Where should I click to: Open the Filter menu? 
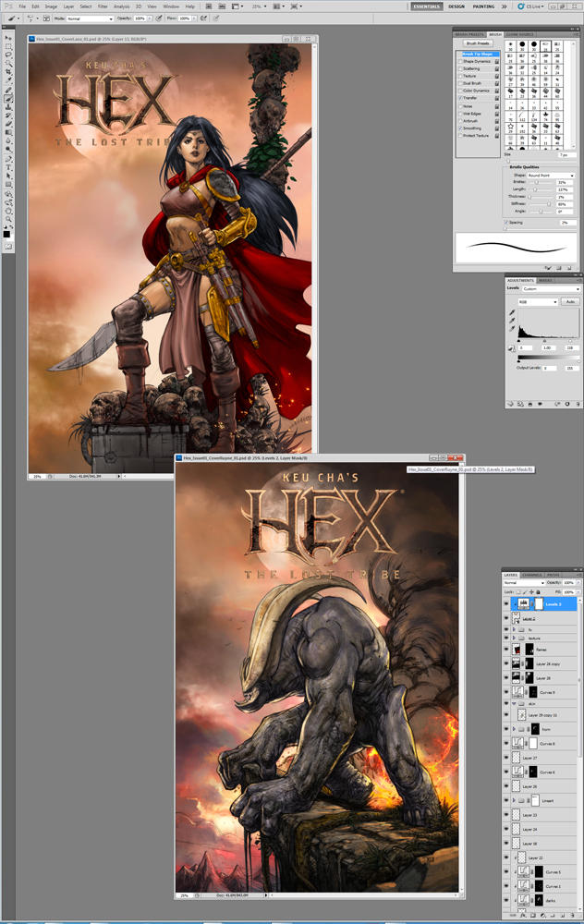click(103, 6)
